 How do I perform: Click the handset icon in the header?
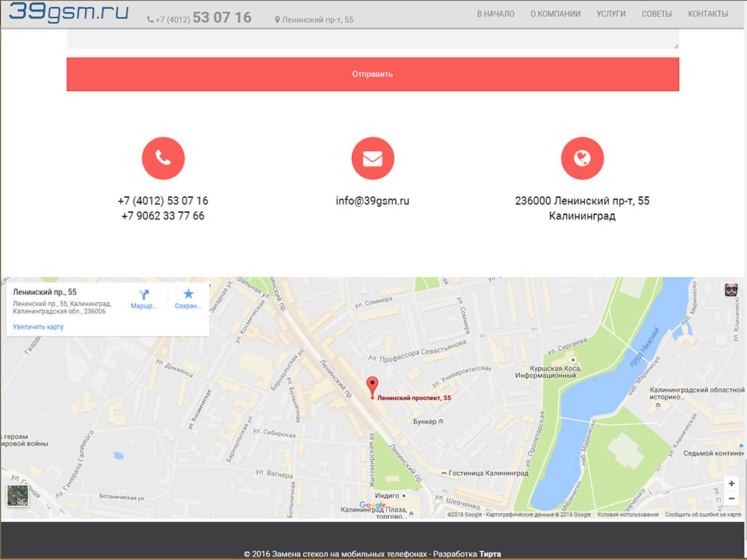pos(150,20)
